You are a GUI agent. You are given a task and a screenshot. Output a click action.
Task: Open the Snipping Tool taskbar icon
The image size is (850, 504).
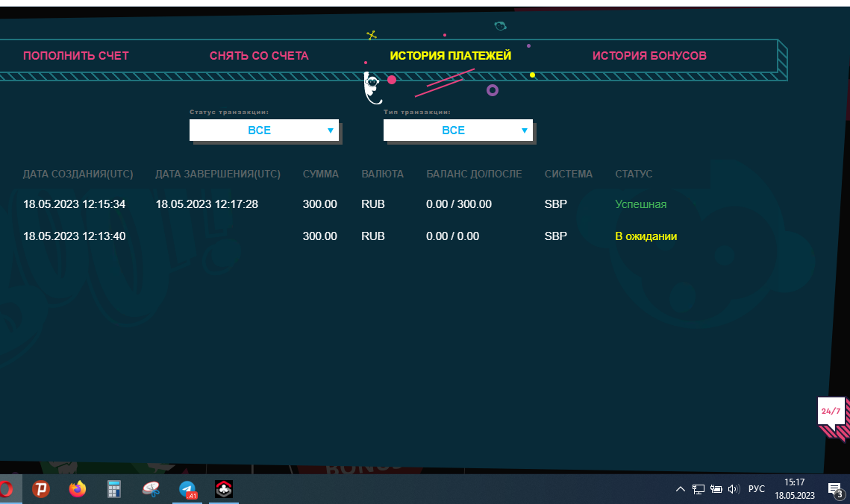click(x=151, y=489)
